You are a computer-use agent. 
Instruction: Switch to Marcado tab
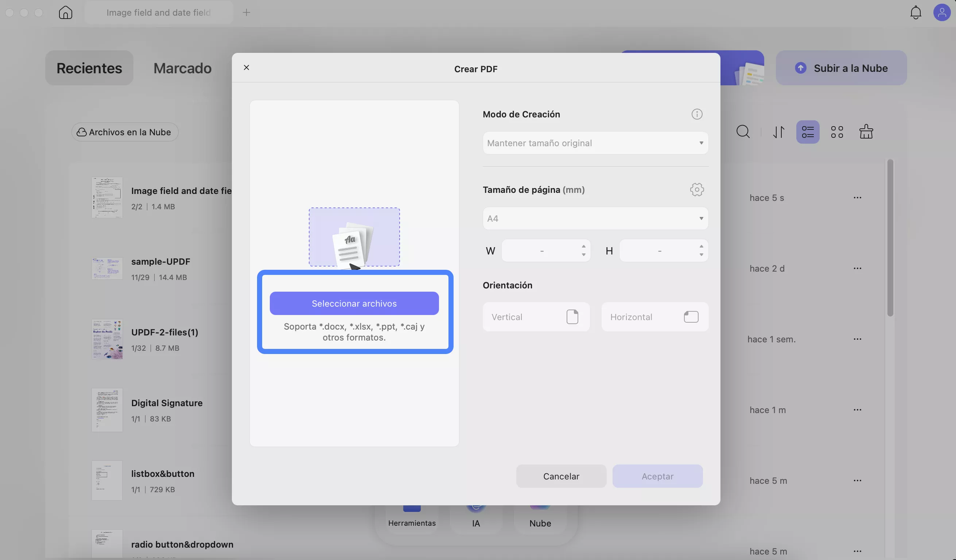(182, 68)
